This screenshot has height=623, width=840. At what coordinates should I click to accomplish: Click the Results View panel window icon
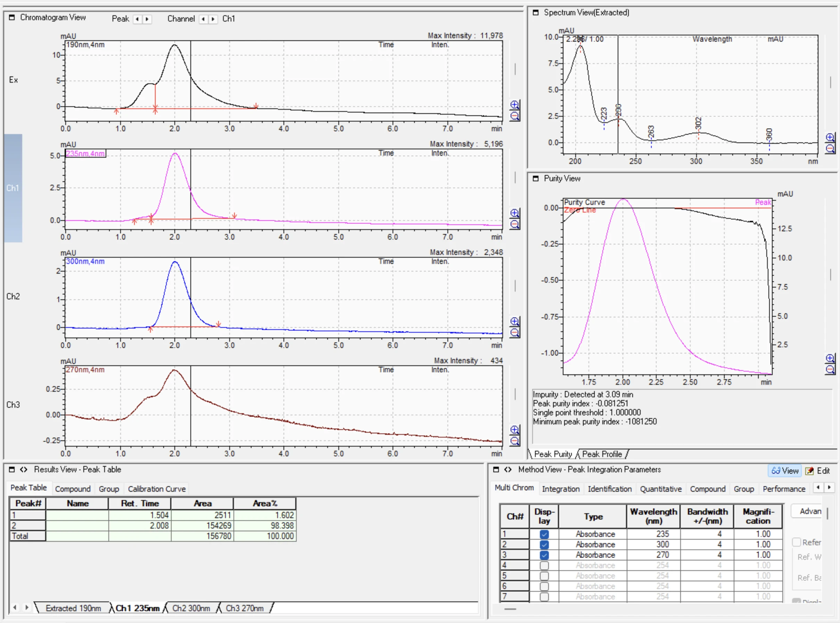(x=12, y=470)
